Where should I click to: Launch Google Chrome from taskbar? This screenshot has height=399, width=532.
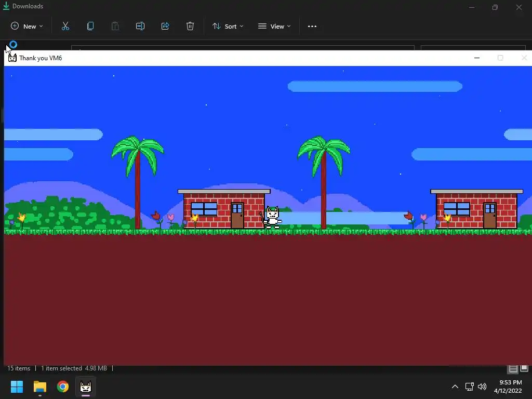(x=63, y=387)
